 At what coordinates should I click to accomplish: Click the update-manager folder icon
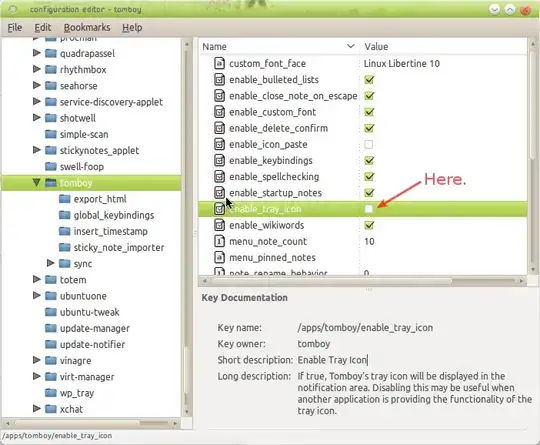tap(51, 328)
